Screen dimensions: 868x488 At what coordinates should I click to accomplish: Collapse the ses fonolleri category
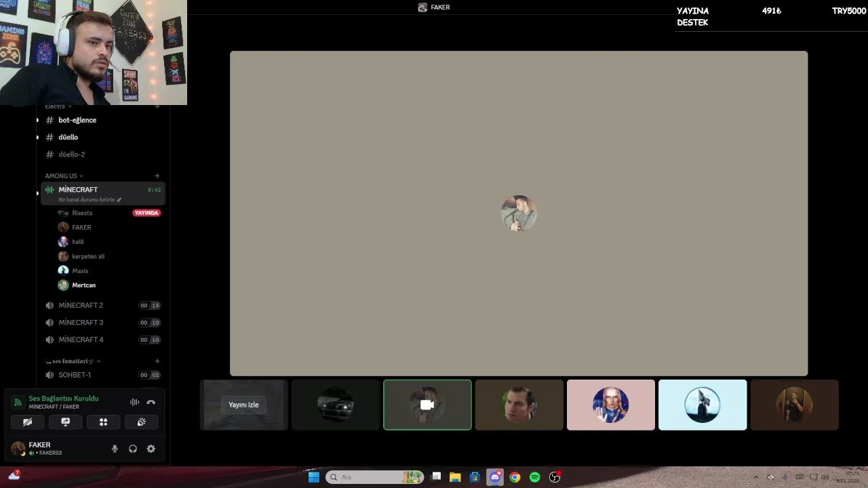(x=73, y=361)
